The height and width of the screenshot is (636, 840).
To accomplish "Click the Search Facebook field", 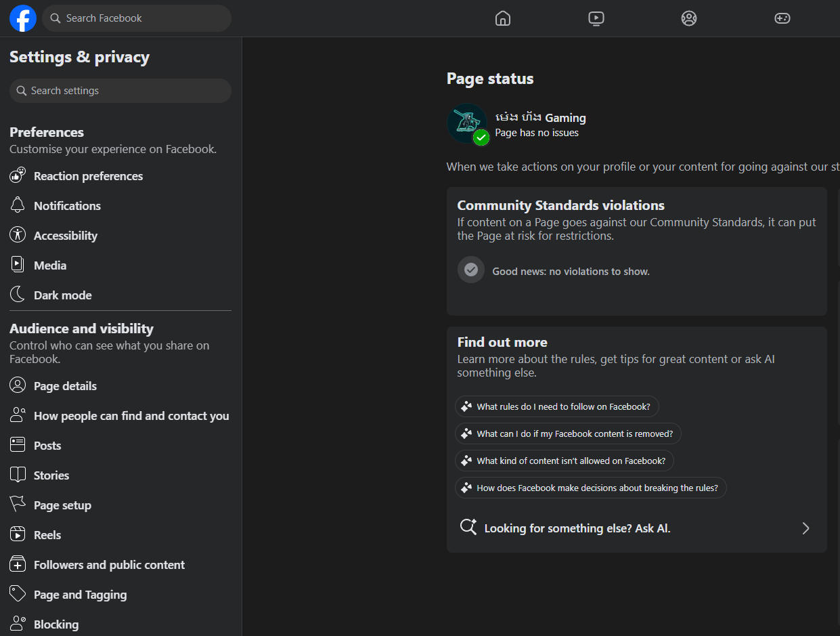I will pos(137,18).
